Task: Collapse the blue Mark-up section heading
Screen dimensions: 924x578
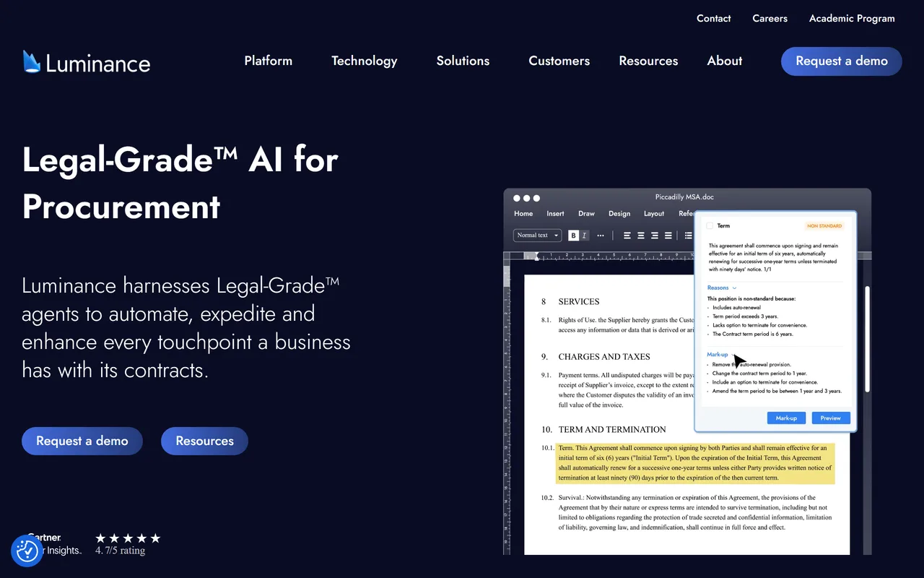Action: [718, 354]
